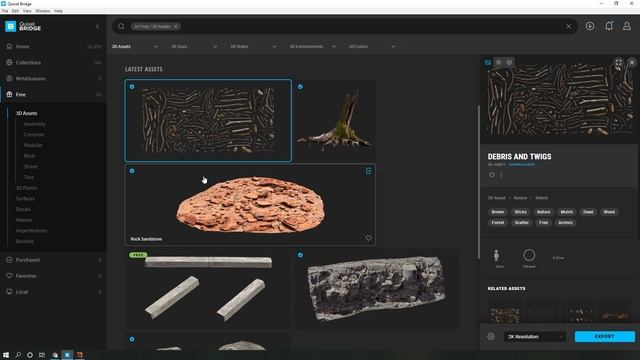Open the All States filter dropdown
640x360 pixels.
(253, 47)
